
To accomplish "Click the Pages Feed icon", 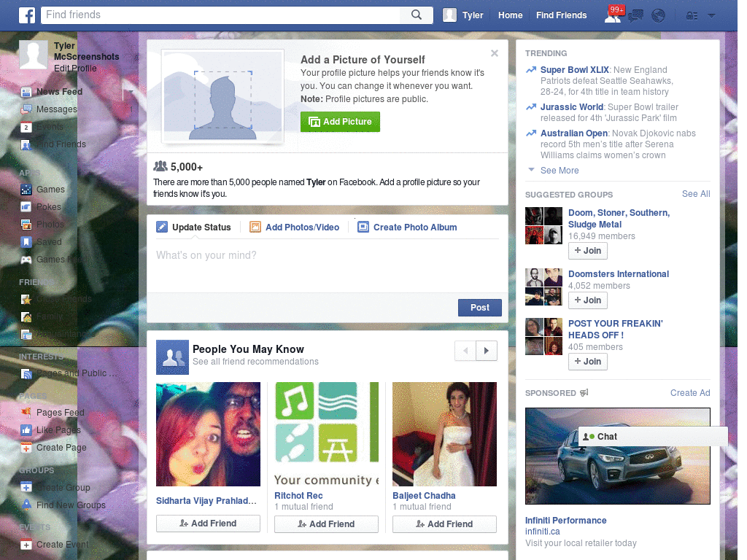I will pos(26,413).
